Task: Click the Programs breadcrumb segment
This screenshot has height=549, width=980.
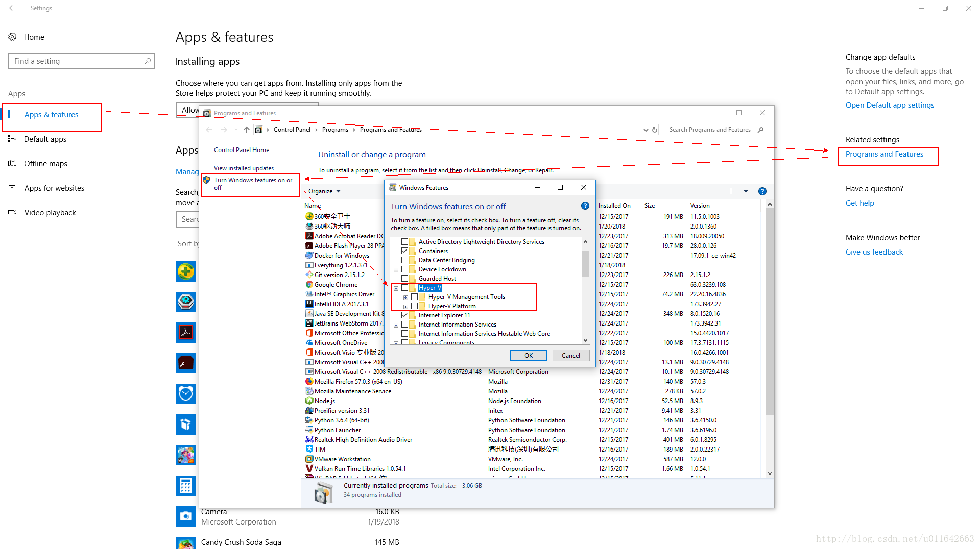Action: 335,130
